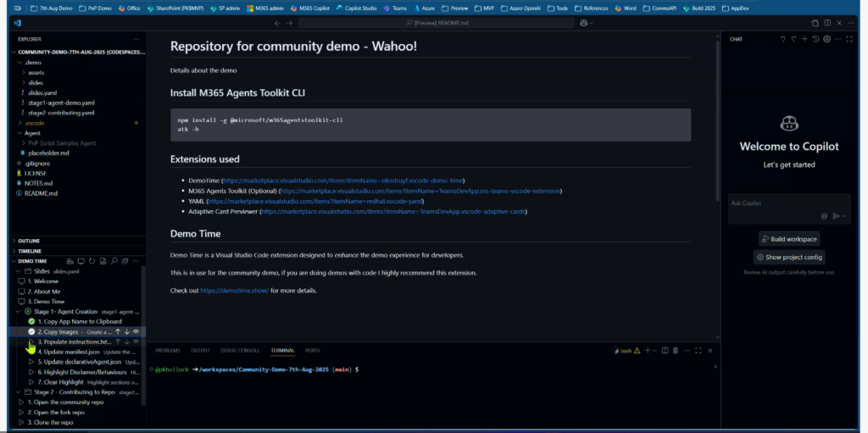868x433 pixels.
Task: Switch to PROBLEMS tab
Action: coord(167,351)
